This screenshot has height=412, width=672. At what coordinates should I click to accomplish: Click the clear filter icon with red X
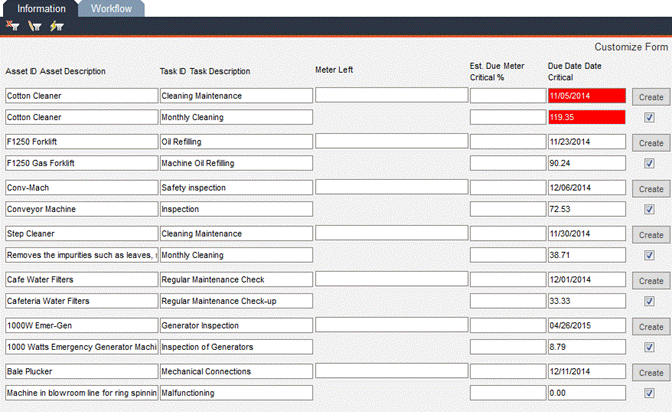coord(11,26)
